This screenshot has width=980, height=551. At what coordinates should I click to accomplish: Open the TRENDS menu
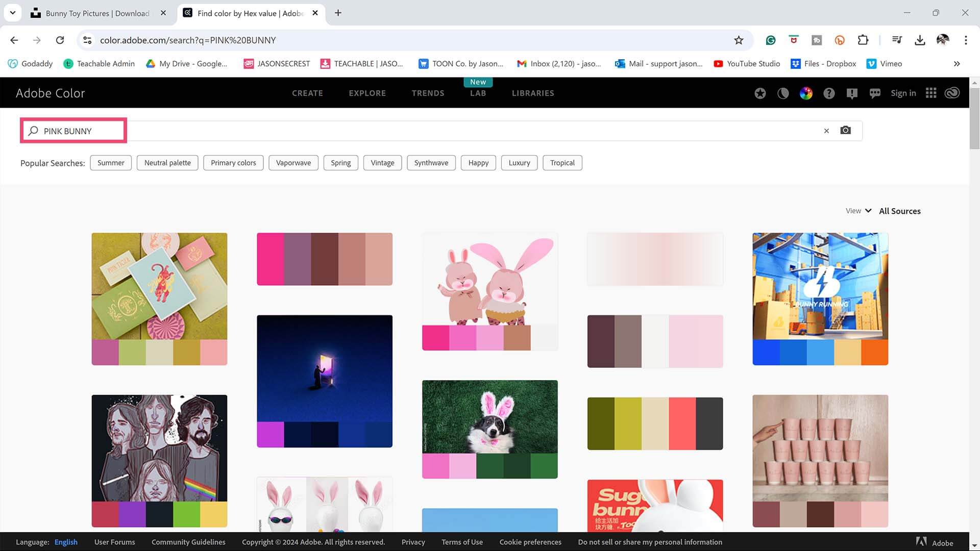click(428, 93)
